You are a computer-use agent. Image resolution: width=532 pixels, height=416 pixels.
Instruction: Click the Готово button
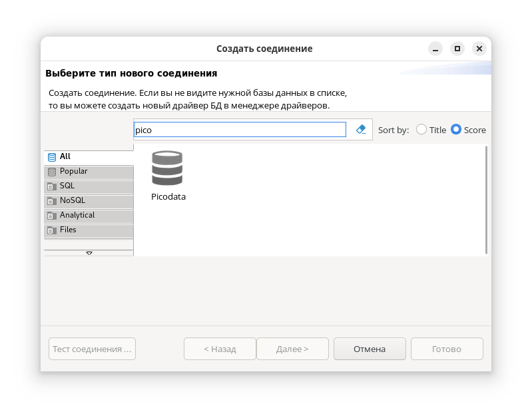click(x=447, y=349)
